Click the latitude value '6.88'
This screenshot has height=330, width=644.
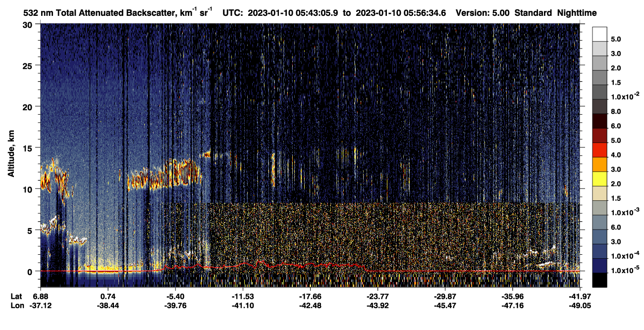40,296
